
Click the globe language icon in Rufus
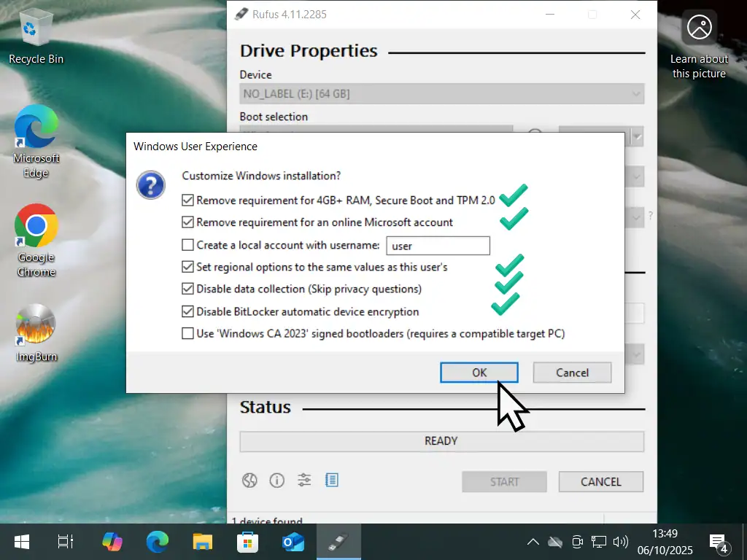tap(249, 480)
